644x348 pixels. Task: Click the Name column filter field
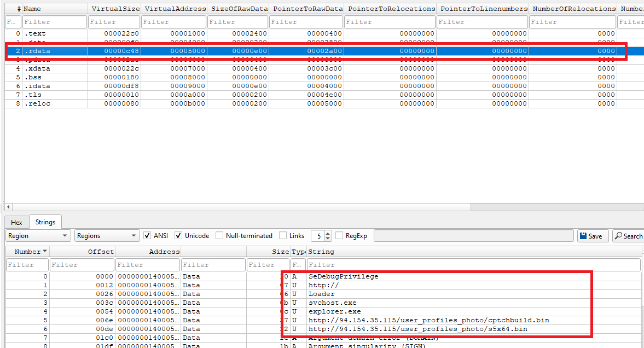[x=54, y=22]
